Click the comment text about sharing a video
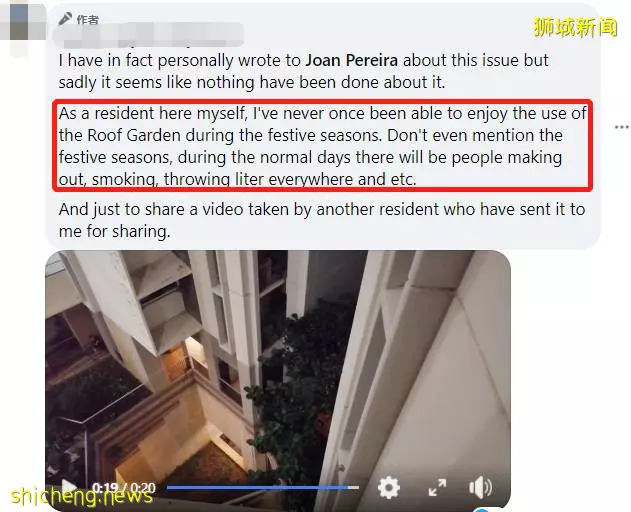The width and height of the screenshot is (631, 512). pyautogui.click(x=322, y=220)
